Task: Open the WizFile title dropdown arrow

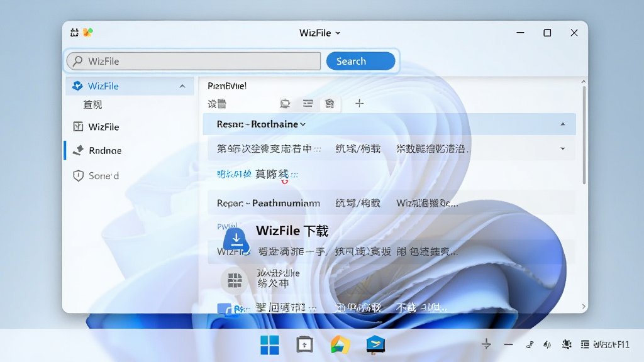Action: pyautogui.click(x=338, y=33)
